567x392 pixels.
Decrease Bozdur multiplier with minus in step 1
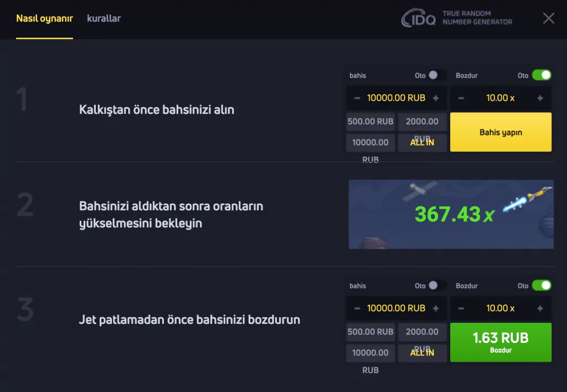pos(461,98)
